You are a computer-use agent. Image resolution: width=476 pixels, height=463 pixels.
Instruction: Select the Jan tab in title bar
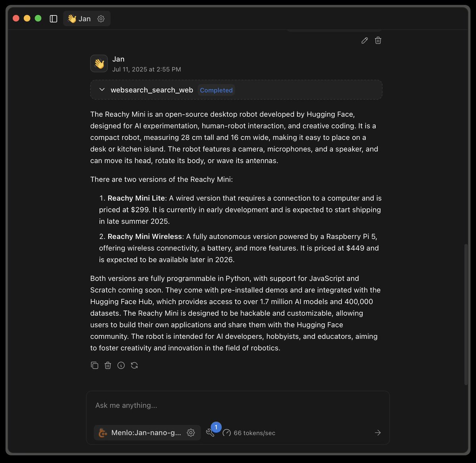pyautogui.click(x=79, y=19)
